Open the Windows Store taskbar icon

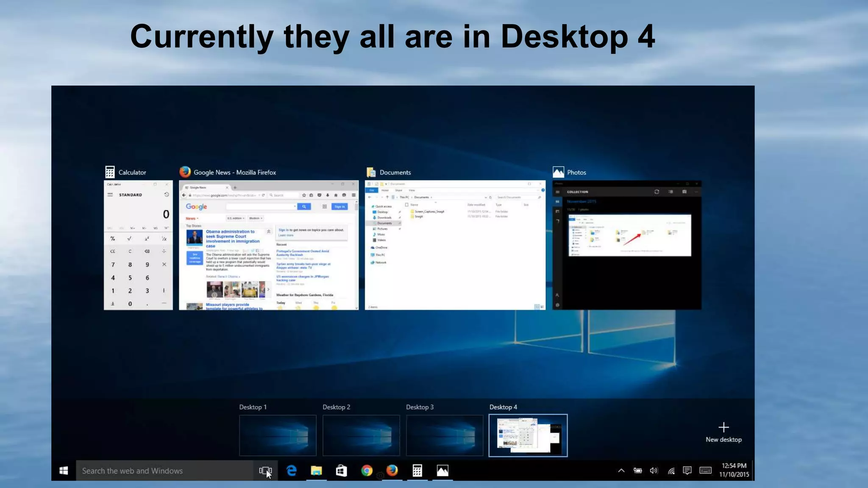tap(342, 471)
